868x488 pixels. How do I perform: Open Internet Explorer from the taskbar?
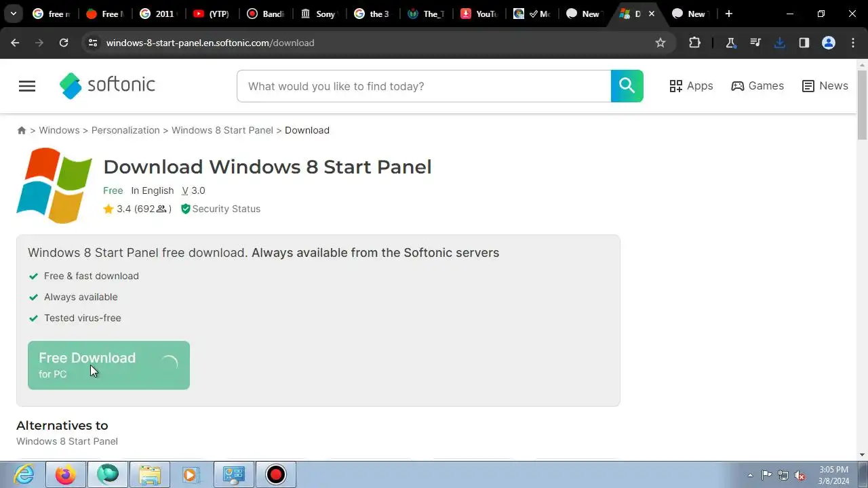pos(24,474)
